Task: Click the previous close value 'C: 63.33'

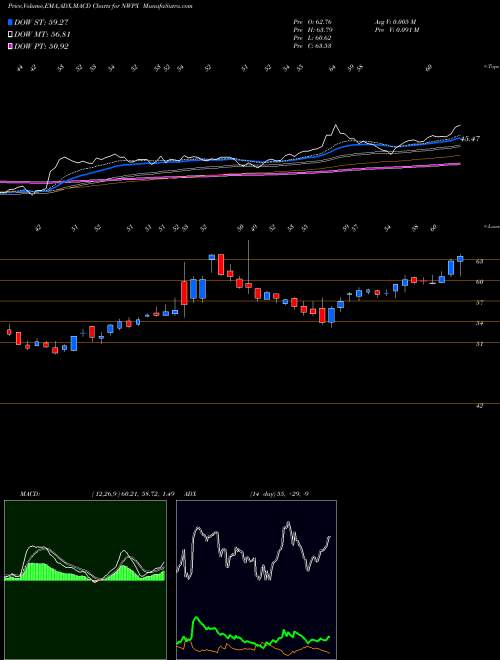Action: (x=319, y=46)
